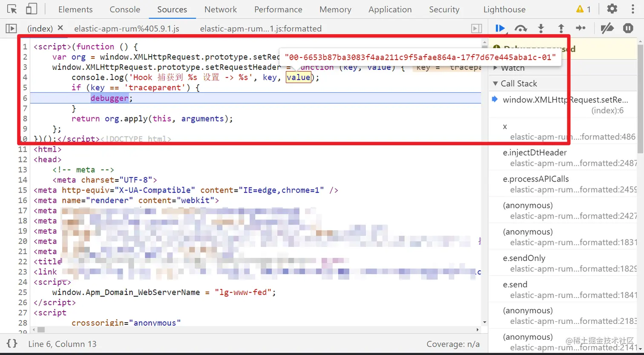
Task: Expand the Watch section
Action: pyautogui.click(x=512, y=68)
